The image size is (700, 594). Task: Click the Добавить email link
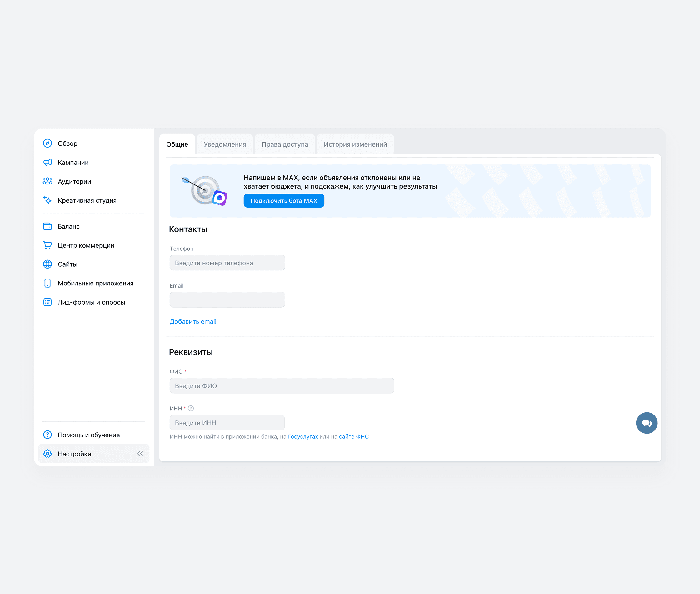(193, 322)
